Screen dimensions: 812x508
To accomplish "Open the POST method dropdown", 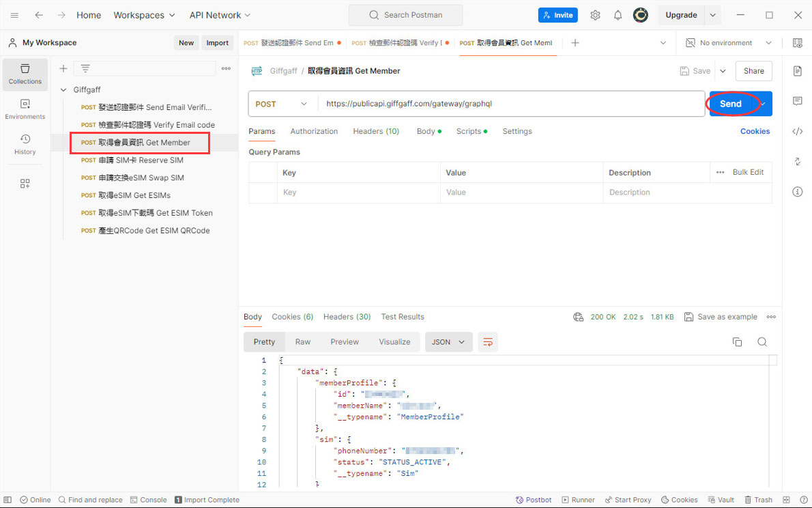I will pyautogui.click(x=282, y=104).
